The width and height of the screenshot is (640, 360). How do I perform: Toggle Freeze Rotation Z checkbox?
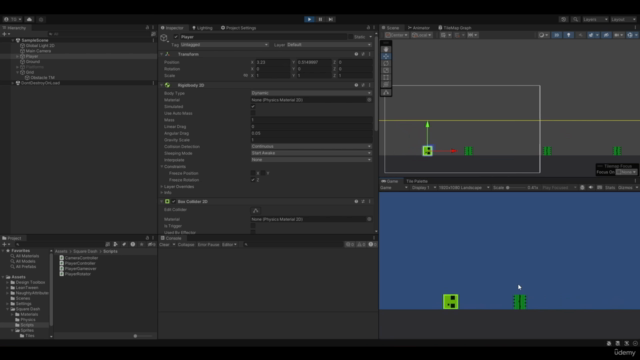point(253,180)
